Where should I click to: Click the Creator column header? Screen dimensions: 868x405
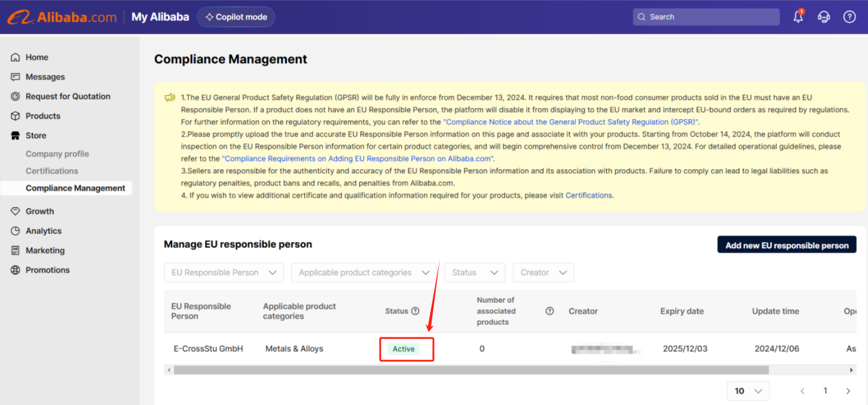point(583,311)
